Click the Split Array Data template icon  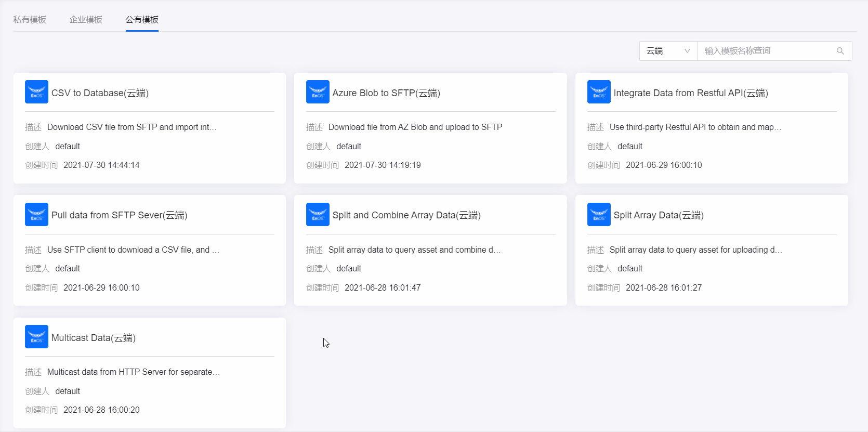599,215
